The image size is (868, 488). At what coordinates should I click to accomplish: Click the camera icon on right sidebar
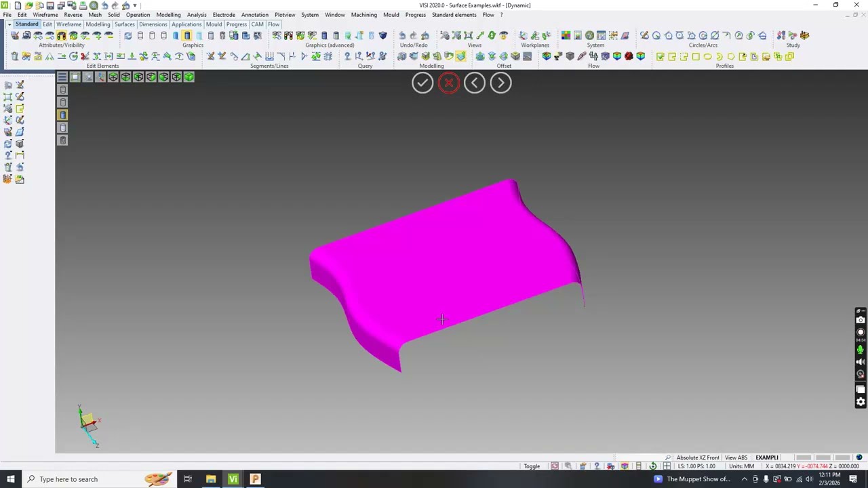click(x=861, y=320)
